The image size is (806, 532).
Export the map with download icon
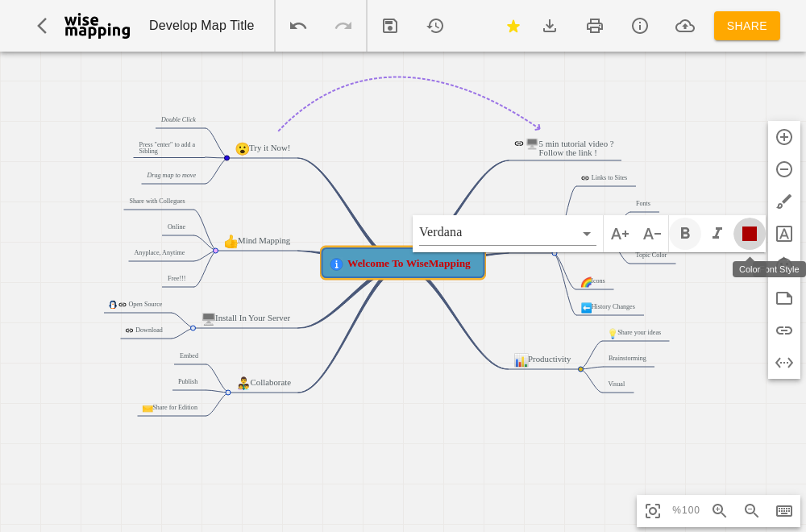pyautogui.click(x=550, y=26)
